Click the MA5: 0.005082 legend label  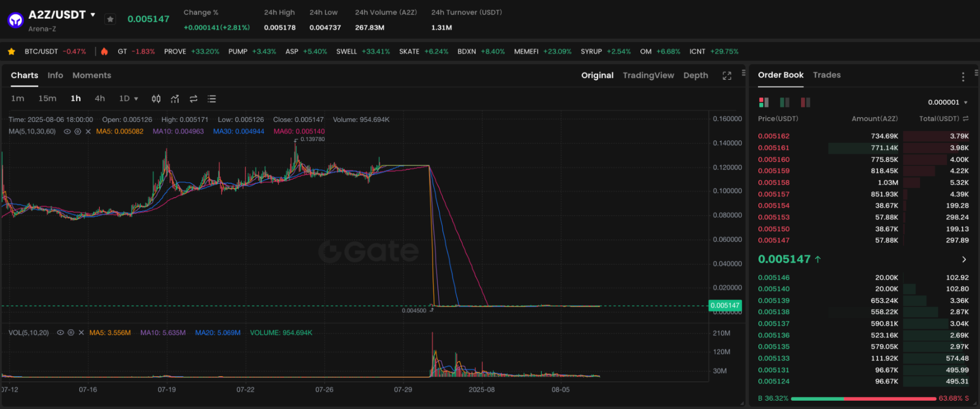point(120,132)
